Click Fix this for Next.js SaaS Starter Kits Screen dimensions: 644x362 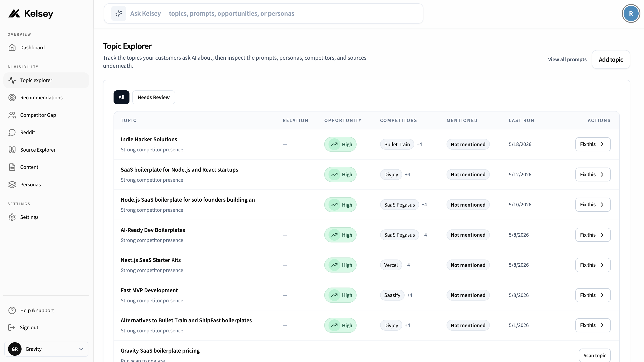[x=593, y=265]
